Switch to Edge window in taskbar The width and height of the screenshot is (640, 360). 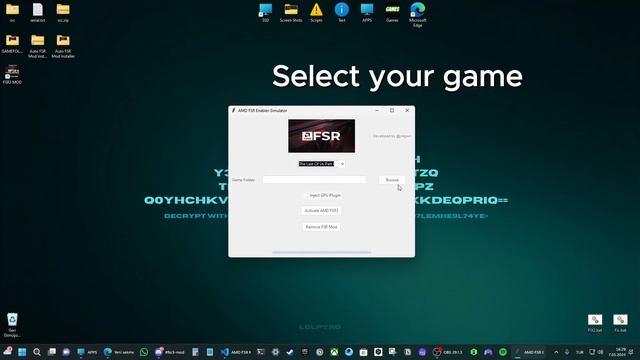point(119,352)
